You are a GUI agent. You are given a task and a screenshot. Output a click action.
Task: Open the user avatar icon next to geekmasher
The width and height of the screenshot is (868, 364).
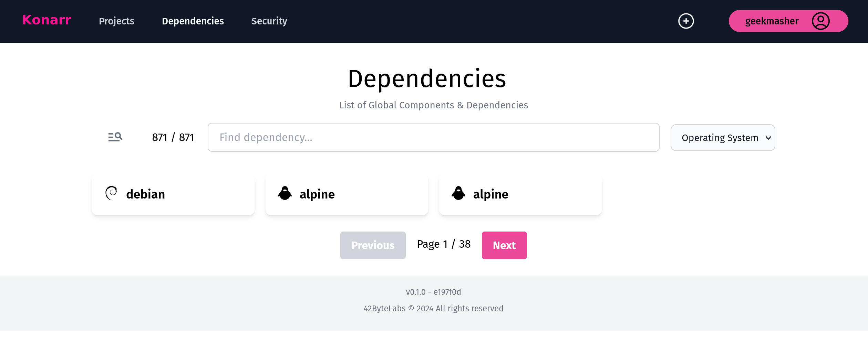[x=821, y=21]
